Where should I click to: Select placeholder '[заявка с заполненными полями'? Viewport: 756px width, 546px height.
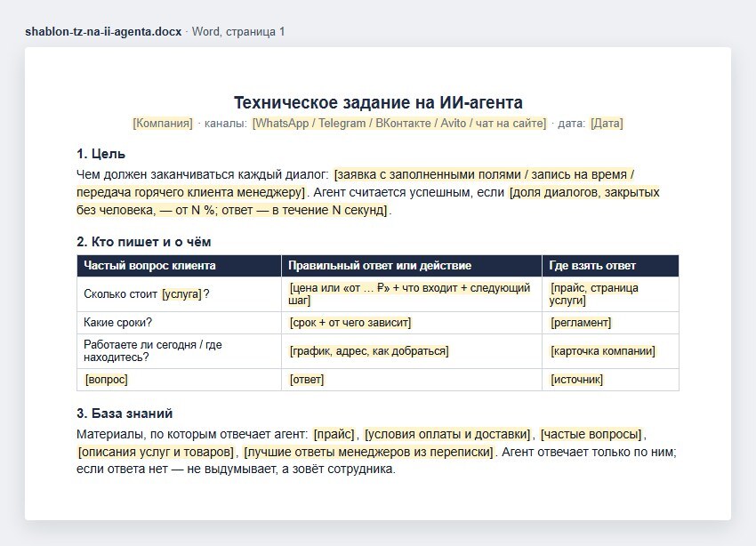[x=427, y=174]
